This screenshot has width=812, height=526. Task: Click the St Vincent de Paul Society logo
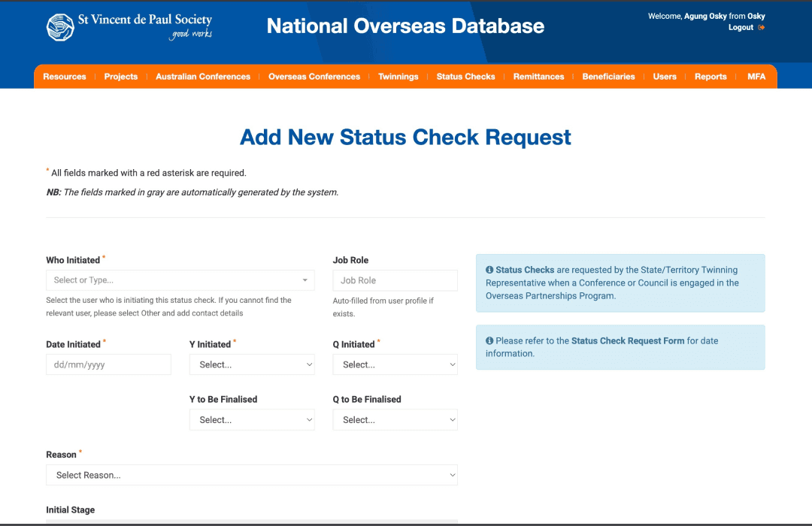click(x=129, y=27)
